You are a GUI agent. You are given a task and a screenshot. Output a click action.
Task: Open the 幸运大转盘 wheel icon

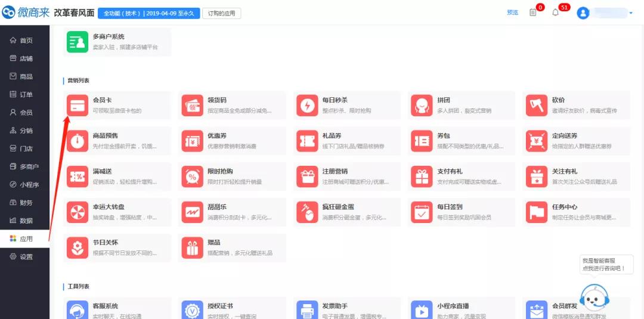click(x=77, y=212)
